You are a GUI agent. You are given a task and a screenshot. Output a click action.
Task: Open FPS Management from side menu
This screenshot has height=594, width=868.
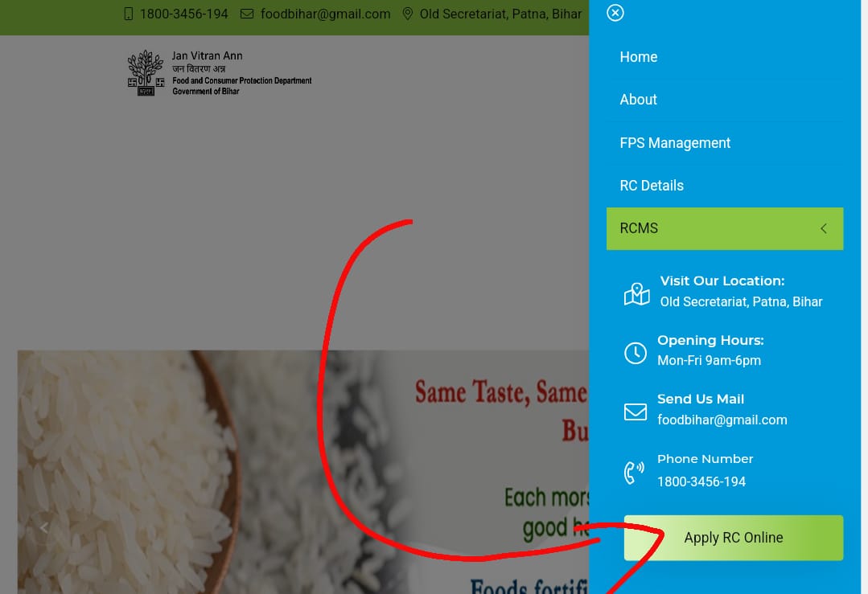[675, 143]
